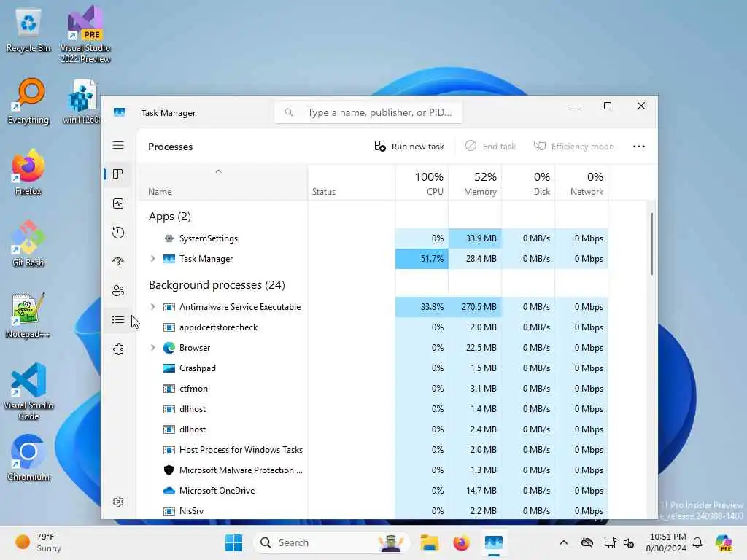Screen dimensions: 747x560
Task: Click the 270.5 MB memory value cell
Action: [x=475, y=307]
